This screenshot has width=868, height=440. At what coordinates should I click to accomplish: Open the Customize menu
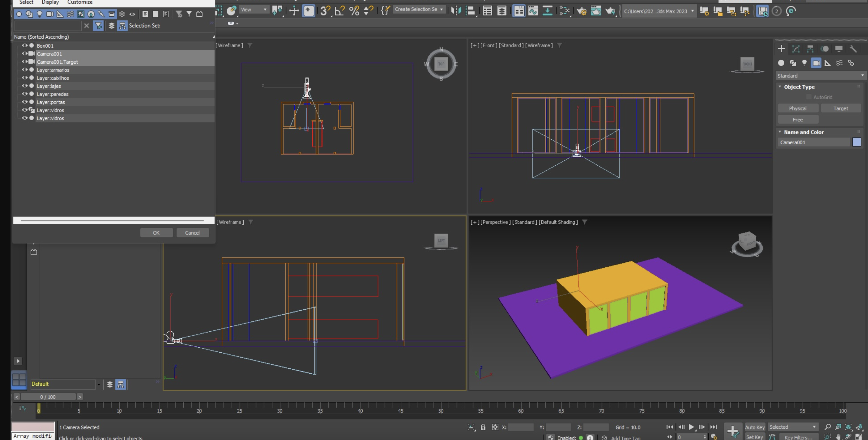click(80, 2)
